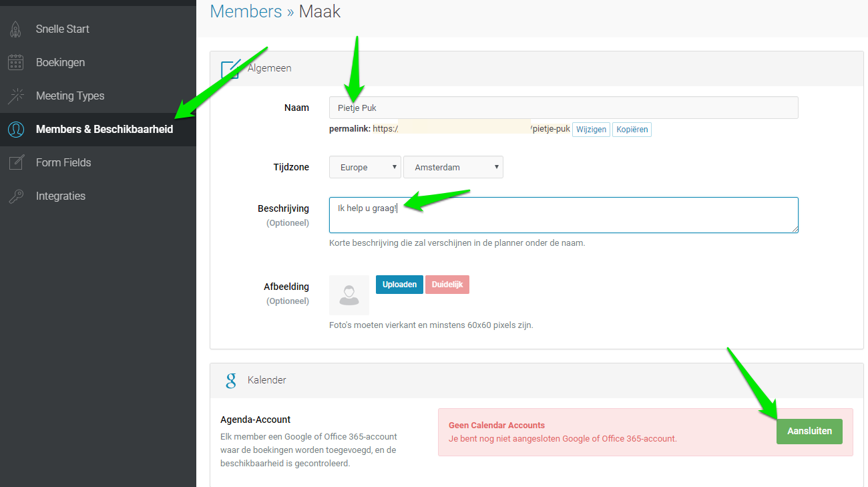Image resolution: width=868 pixels, height=487 pixels.
Task: Click the red Duidelijk button
Action: [x=447, y=285]
